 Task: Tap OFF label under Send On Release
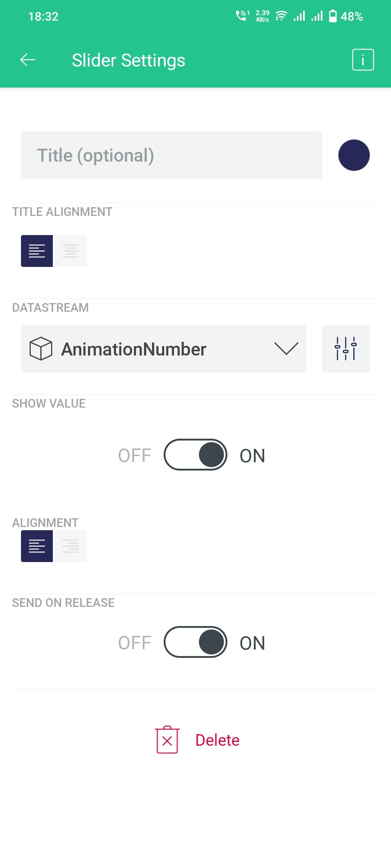(x=135, y=643)
